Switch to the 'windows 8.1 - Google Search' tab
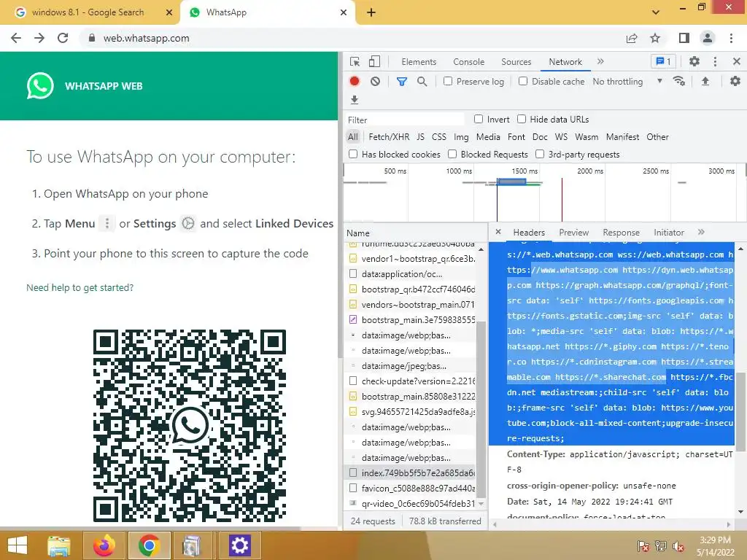The height and width of the screenshot is (560, 747). [x=90, y=12]
